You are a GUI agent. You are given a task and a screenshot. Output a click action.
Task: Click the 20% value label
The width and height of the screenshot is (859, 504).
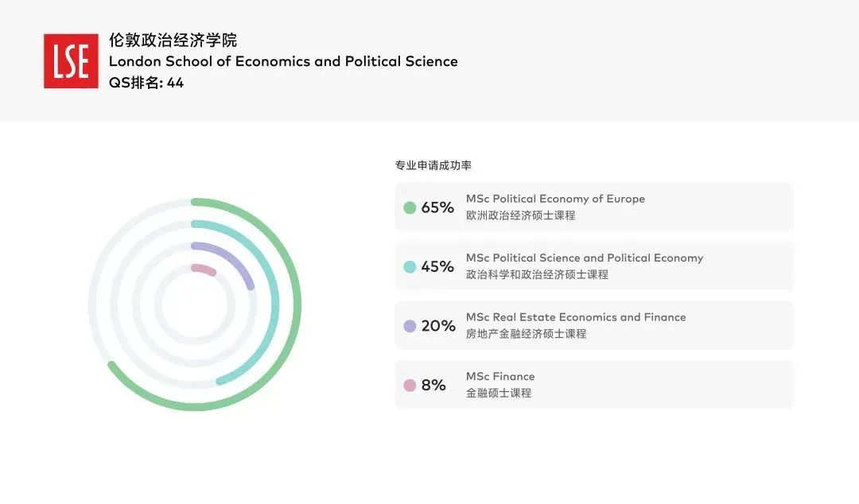[437, 326]
